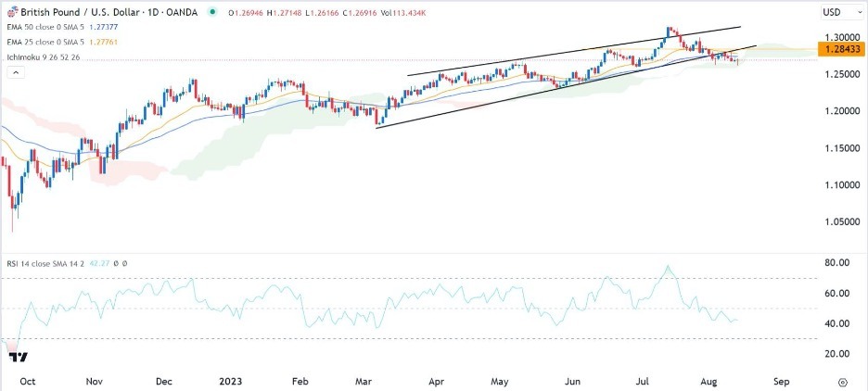Open chart settings gear at bottom right
This screenshot has width=868, height=391.
click(842, 381)
